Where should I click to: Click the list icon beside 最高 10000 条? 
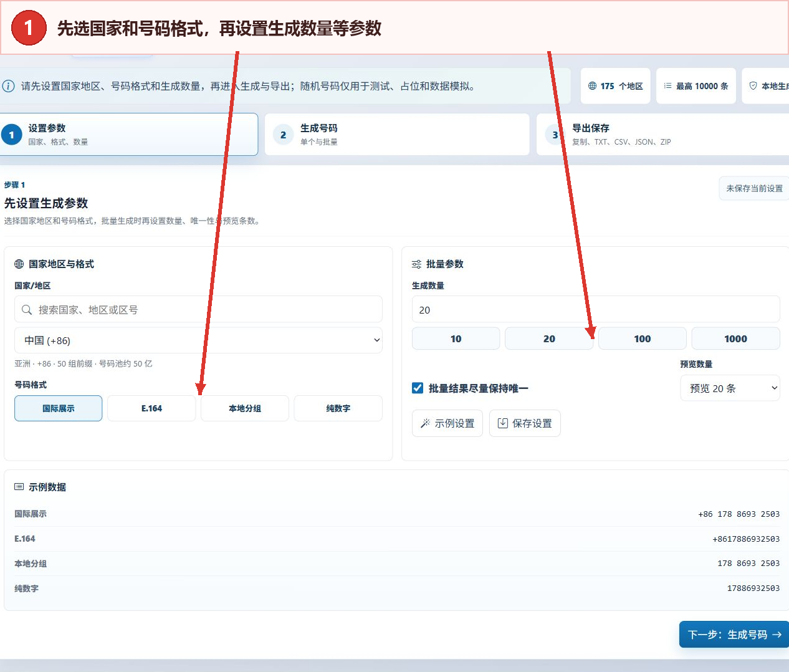point(668,86)
